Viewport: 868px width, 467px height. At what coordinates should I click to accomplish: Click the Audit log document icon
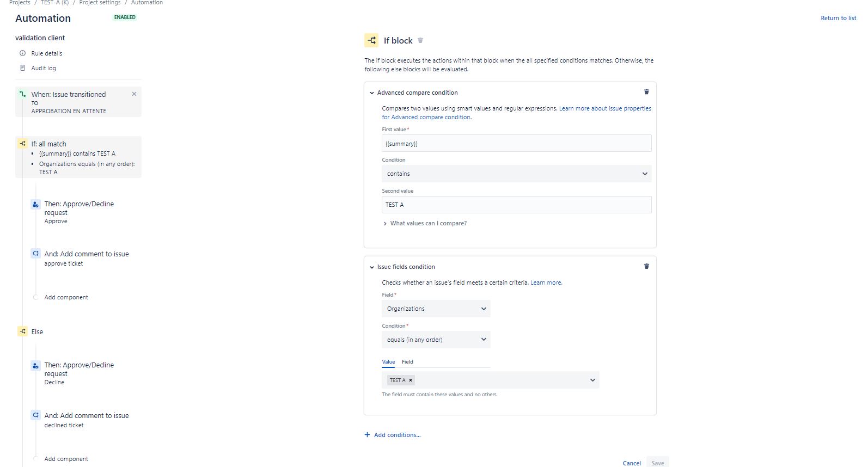coord(22,68)
